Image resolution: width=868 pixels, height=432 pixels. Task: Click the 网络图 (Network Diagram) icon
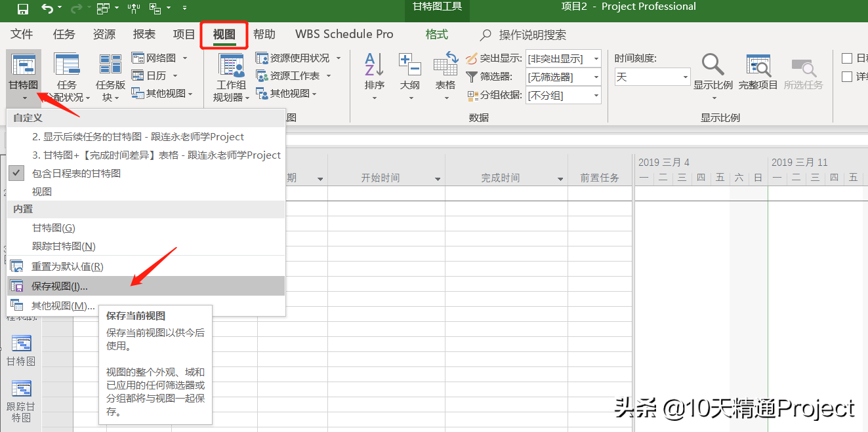(x=137, y=58)
